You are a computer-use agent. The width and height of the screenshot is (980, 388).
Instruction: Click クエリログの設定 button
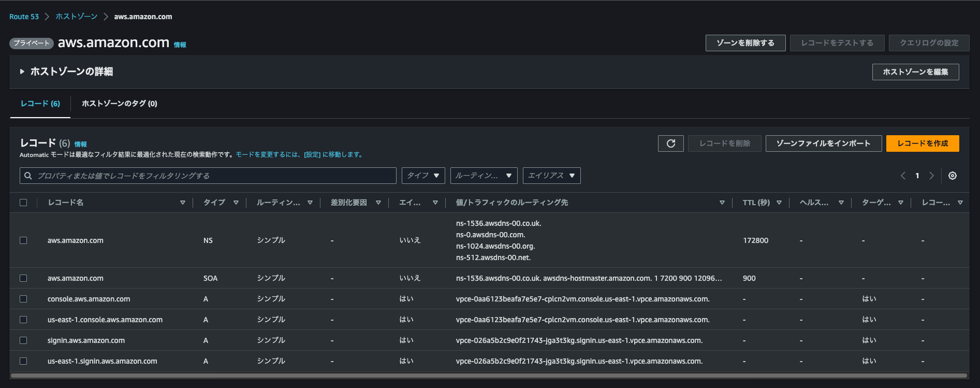coord(929,43)
